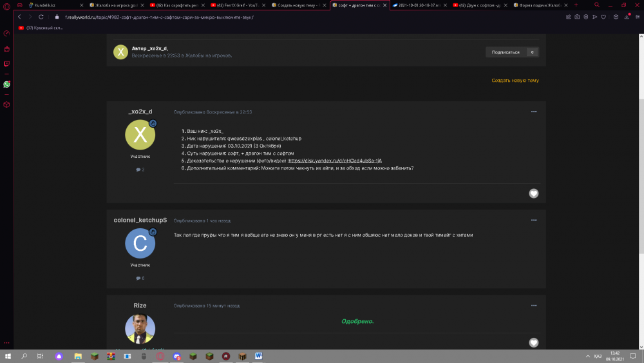The image size is (644, 363).
Task: Click Опубликовано 15 минут назад timestamp
Action: pyautogui.click(x=207, y=306)
